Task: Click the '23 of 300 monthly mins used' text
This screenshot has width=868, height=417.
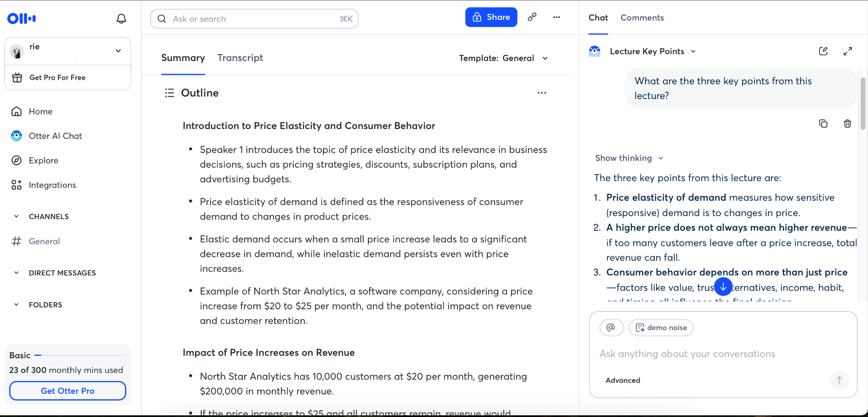Action: pyautogui.click(x=66, y=370)
